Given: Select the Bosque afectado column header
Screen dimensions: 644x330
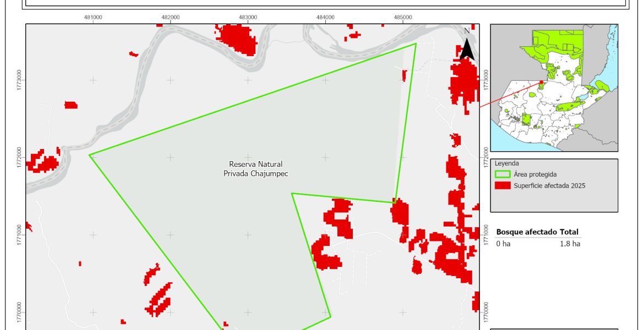Looking at the screenshot, I should [526, 232].
